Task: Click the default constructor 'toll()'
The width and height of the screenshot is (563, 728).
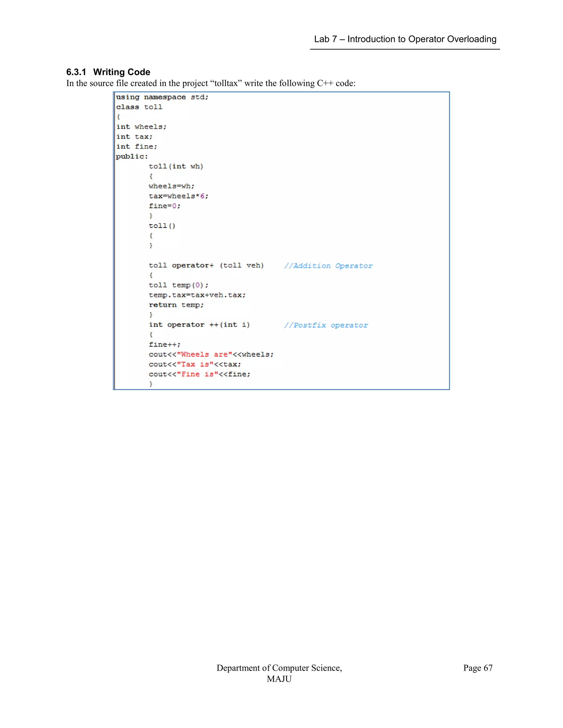Action: (162, 226)
